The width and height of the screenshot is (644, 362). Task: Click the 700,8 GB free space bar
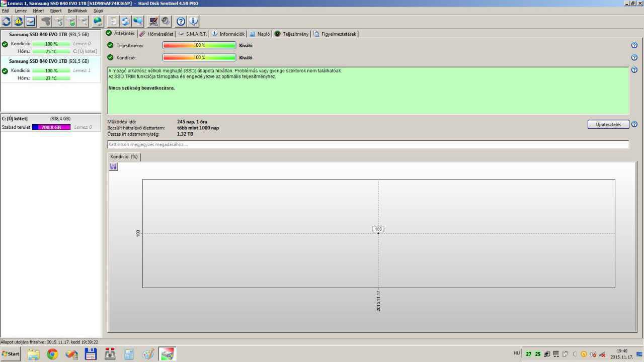point(51,127)
